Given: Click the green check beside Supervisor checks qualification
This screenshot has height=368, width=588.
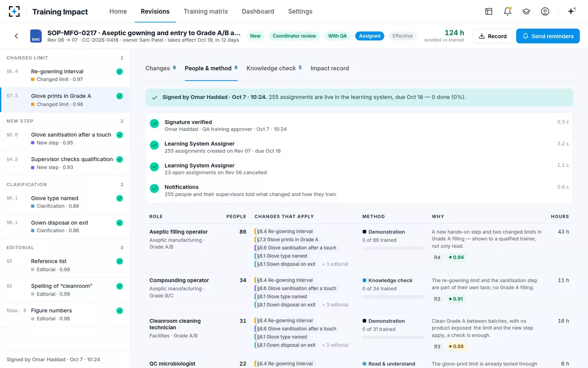Looking at the screenshot, I should pos(120,159).
